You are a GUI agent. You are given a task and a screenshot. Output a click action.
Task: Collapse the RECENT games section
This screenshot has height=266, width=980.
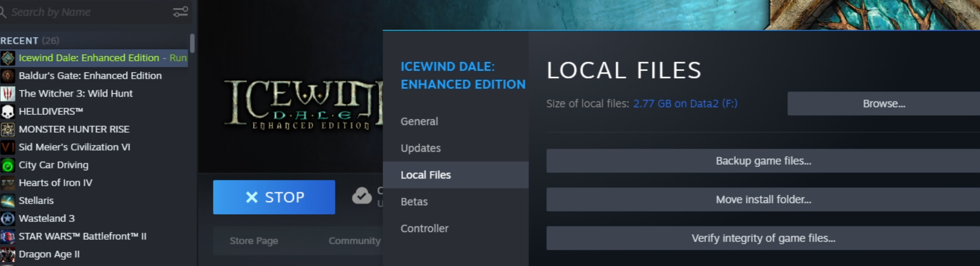(x=20, y=41)
